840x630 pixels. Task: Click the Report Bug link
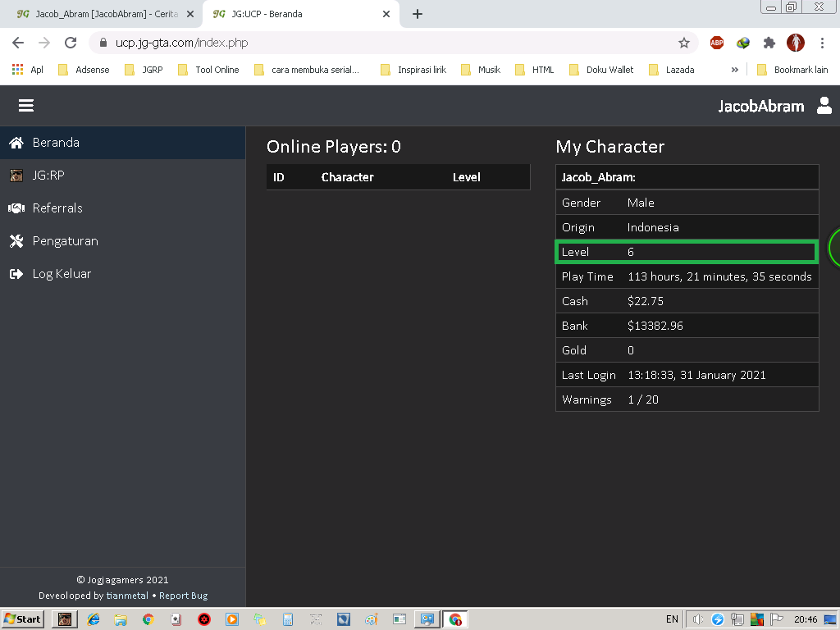coord(183,596)
